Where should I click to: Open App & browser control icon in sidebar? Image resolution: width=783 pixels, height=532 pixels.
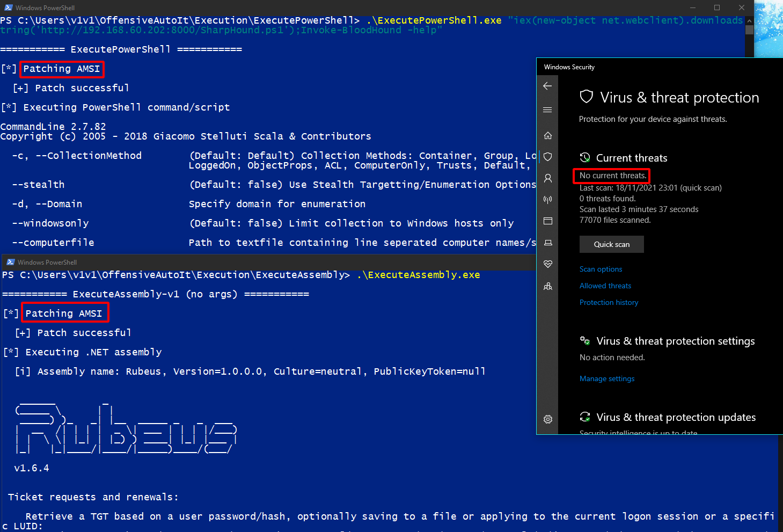pyautogui.click(x=548, y=221)
